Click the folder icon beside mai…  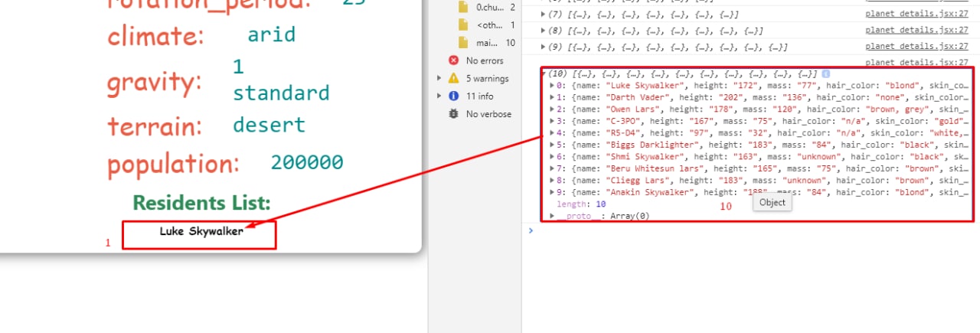click(462, 43)
